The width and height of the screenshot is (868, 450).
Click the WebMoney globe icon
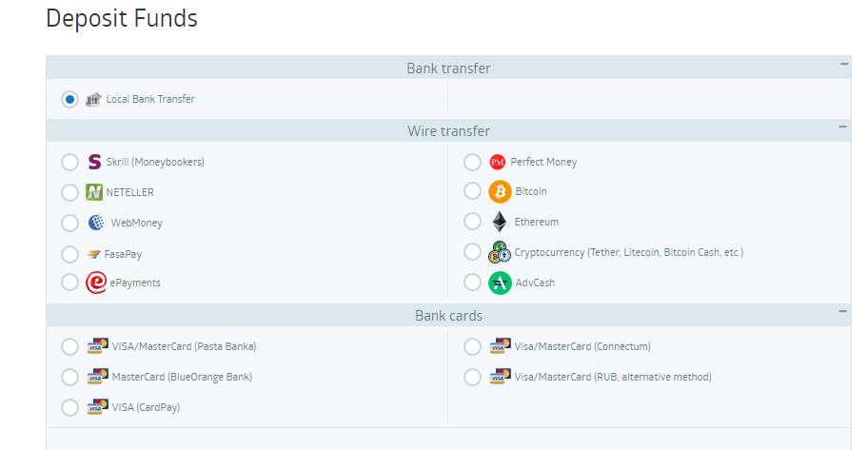pyautogui.click(x=96, y=223)
